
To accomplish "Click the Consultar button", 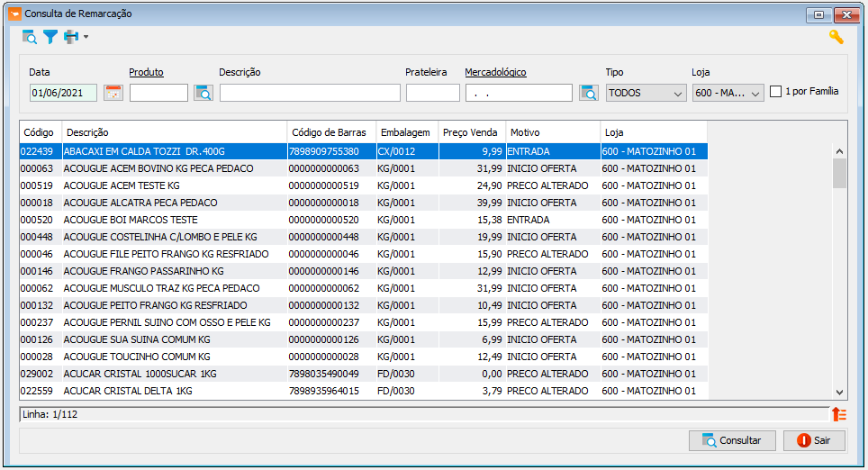I will (x=732, y=440).
